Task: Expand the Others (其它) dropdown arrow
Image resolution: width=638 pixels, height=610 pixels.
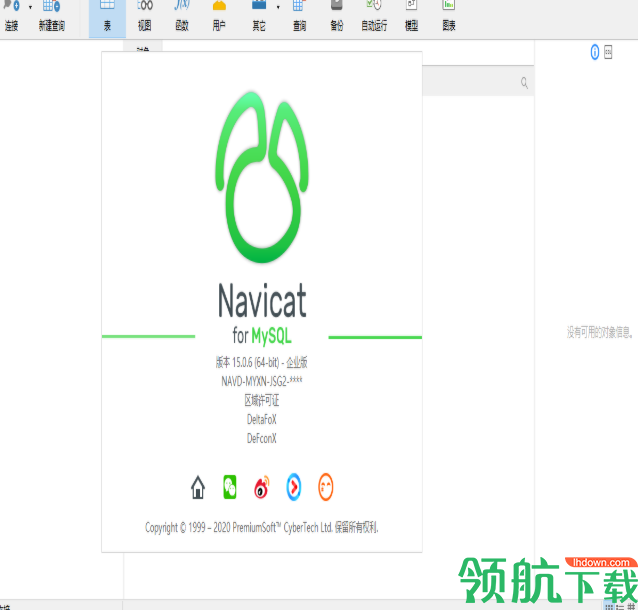Action: pos(278,7)
